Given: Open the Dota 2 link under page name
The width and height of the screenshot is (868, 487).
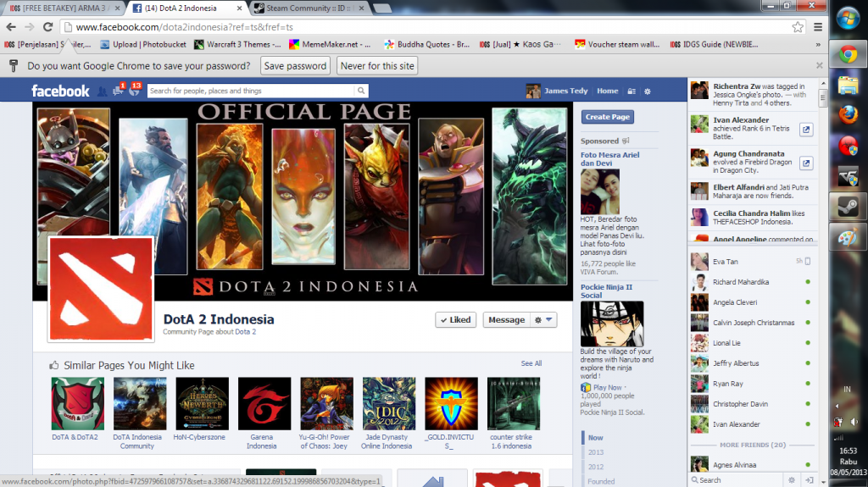Looking at the screenshot, I should click(x=245, y=331).
